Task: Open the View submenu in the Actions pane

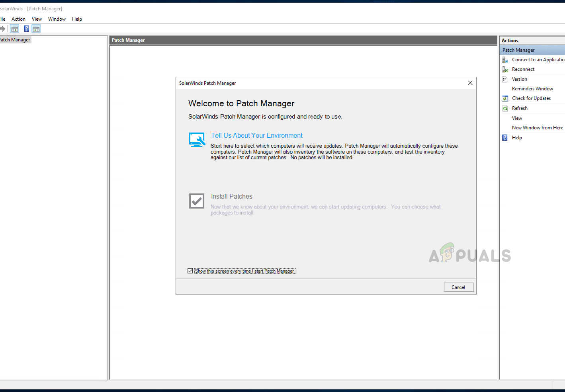Action: 517,118
